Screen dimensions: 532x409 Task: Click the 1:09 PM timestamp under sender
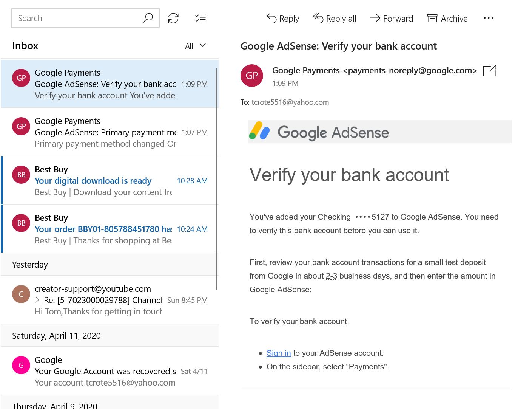point(285,83)
